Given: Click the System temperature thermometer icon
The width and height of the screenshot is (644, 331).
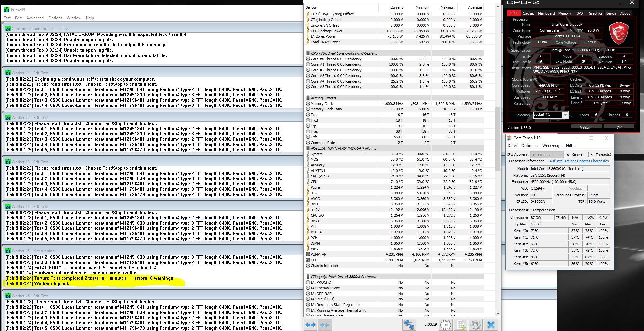Looking at the screenshot, I should click(x=308, y=154).
